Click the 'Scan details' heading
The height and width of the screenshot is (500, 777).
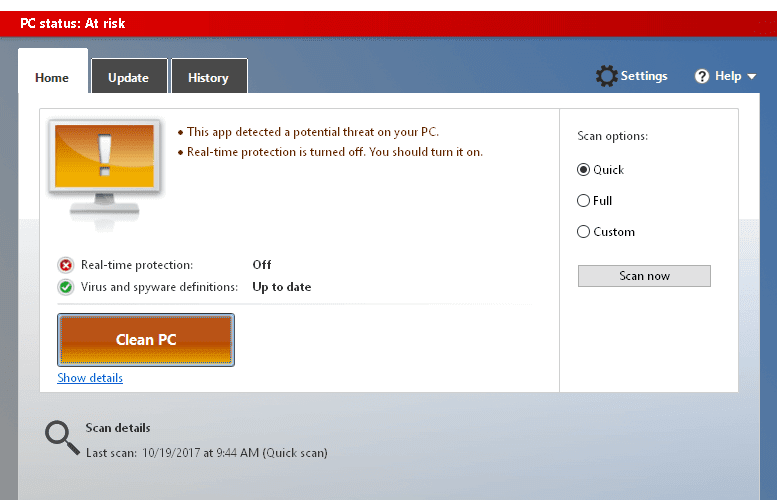click(x=117, y=428)
